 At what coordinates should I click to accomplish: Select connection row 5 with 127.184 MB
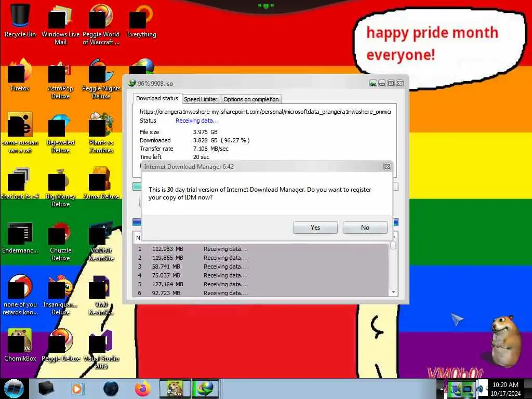261,284
